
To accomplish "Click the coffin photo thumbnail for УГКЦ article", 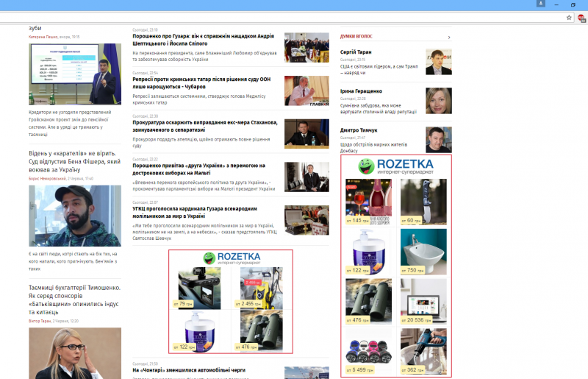I will (x=306, y=220).
